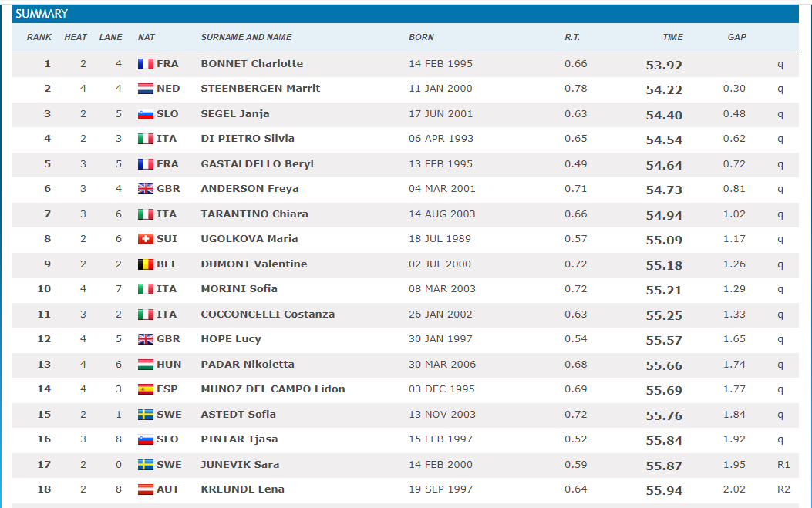Click the SURNAME AND NAME column header
The height and width of the screenshot is (508, 812).
[246, 37]
